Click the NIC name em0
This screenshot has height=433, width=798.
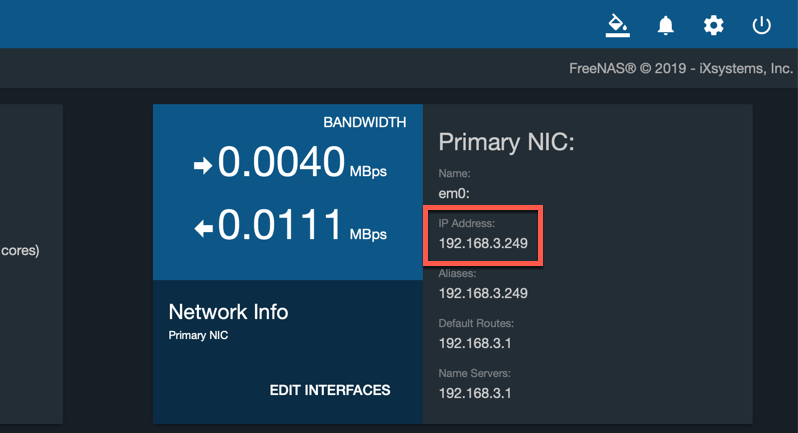454,194
